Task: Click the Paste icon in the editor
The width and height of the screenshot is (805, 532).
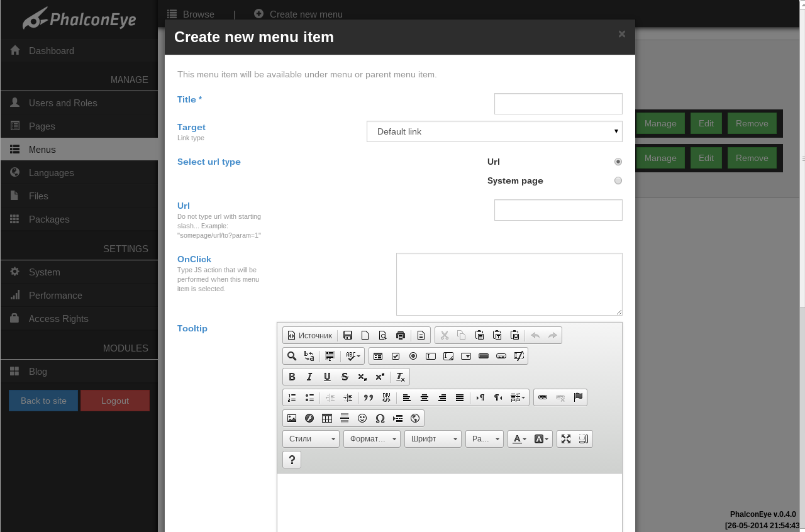Action: point(479,335)
